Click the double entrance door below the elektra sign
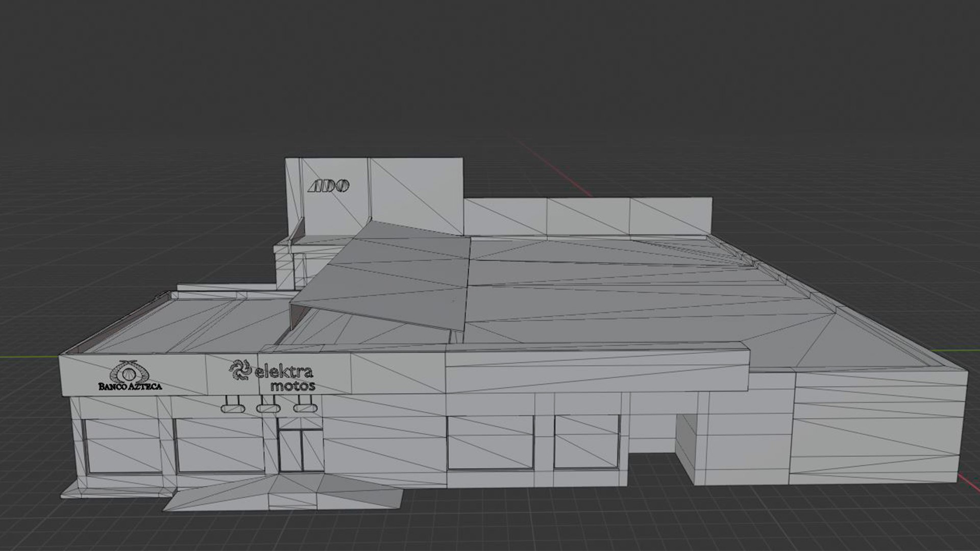 (301, 450)
